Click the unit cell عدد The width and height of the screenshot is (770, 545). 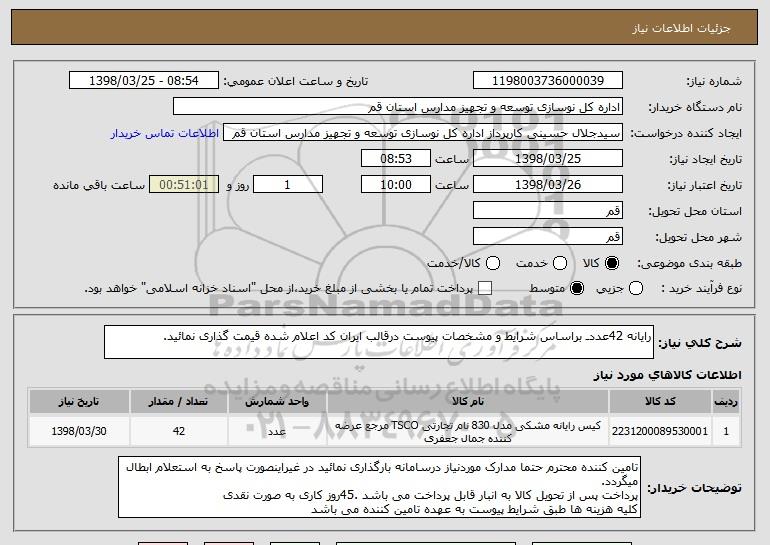[277, 431]
